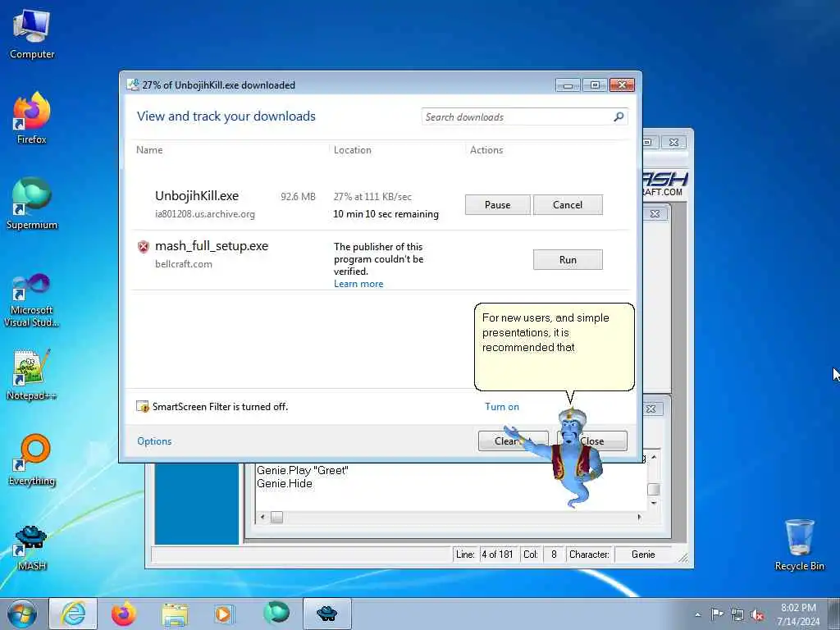Screen dimensions: 840x630
Task: Click the Close button of downloads window
Action: [591, 441]
